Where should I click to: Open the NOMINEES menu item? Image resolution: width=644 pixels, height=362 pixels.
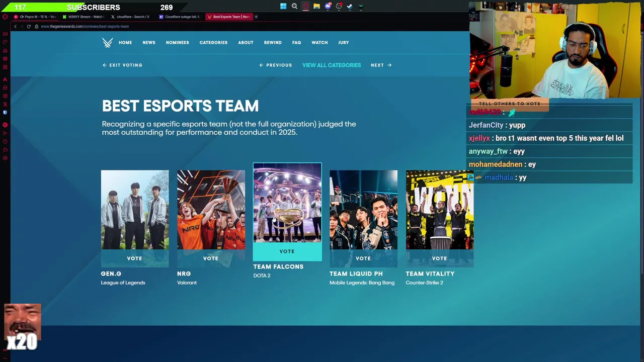click(178, 43)
